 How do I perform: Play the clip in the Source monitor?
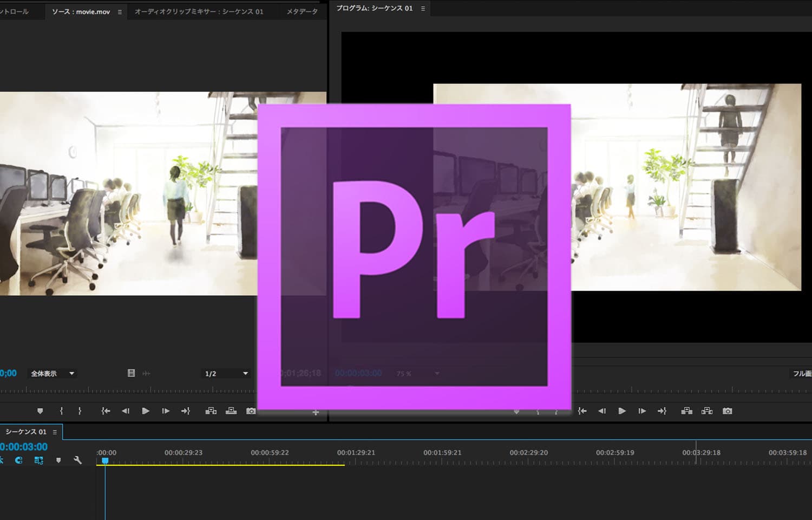coord(146,411)
